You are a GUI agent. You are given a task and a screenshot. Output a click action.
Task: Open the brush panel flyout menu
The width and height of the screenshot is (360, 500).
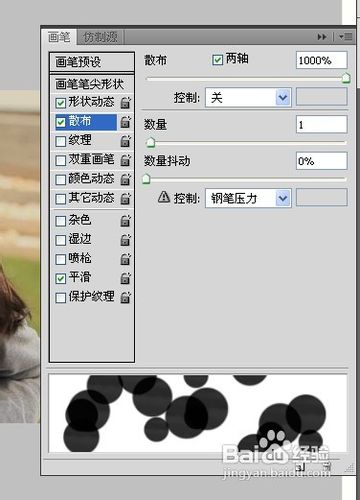(x=346, y=36)
